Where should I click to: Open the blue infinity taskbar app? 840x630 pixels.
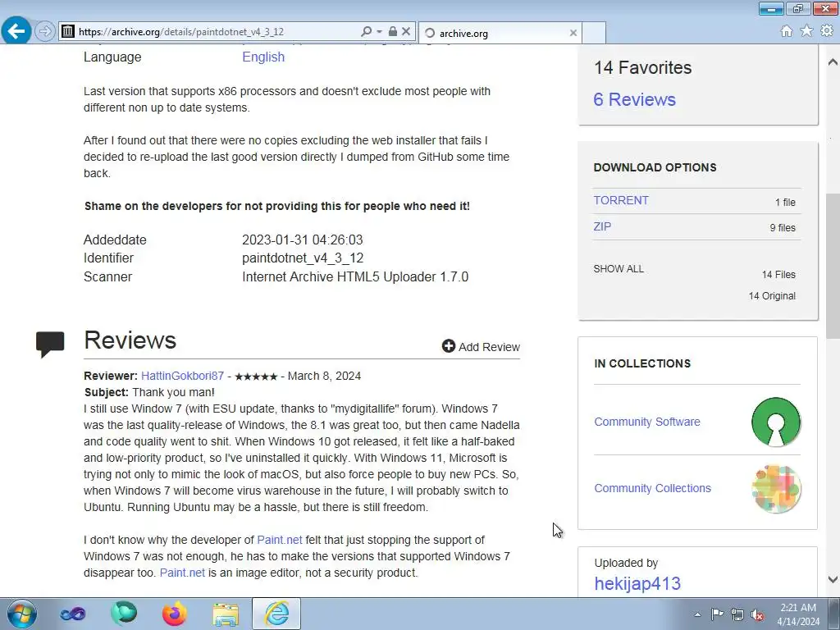click(72, 614)
